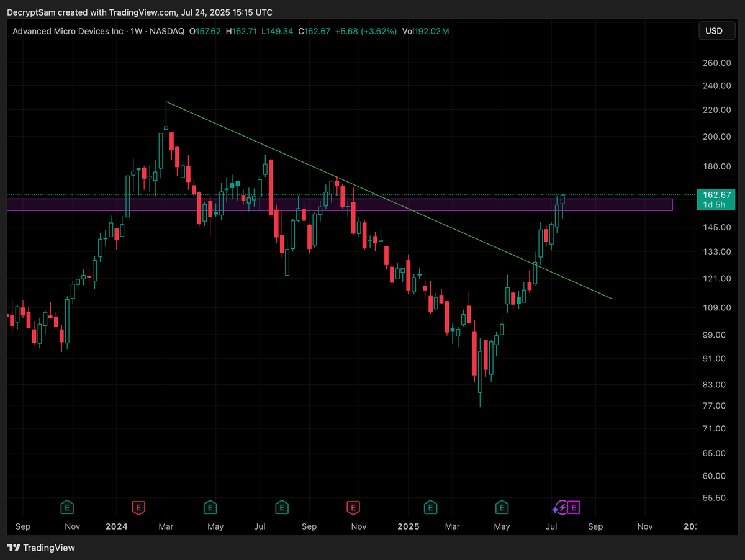
Task: Click the open value O157.62
Action: point(205,31)
